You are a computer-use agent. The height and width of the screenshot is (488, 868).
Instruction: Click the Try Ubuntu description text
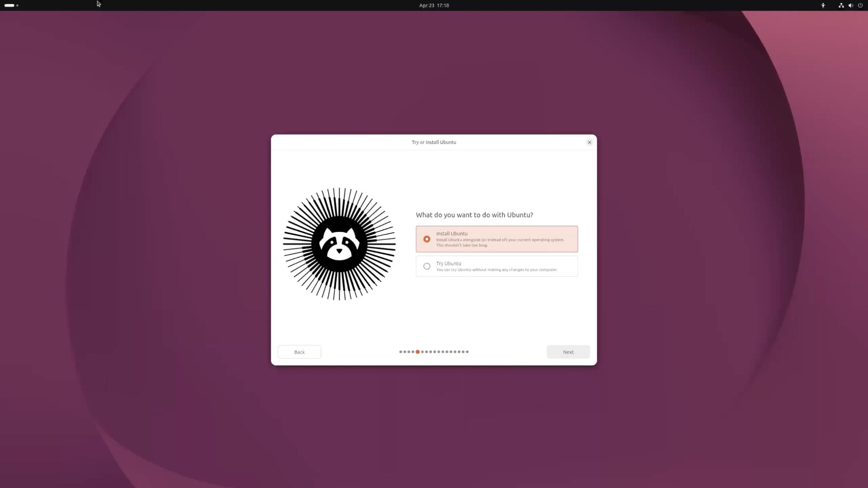(x=496, y=270)
